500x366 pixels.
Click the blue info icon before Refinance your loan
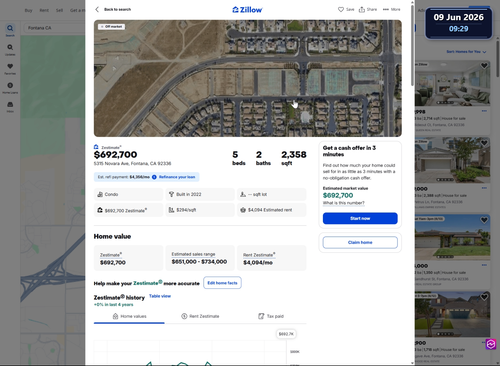pos(154,177)
